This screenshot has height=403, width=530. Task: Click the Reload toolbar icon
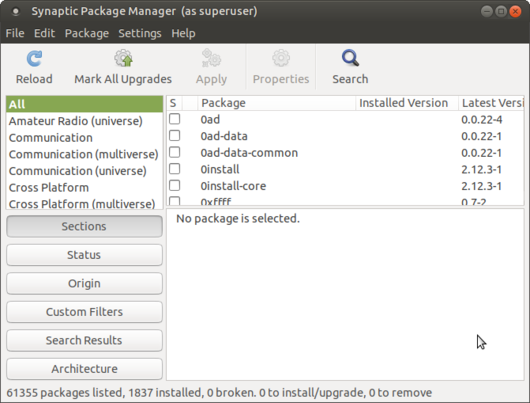pos(34,58)
